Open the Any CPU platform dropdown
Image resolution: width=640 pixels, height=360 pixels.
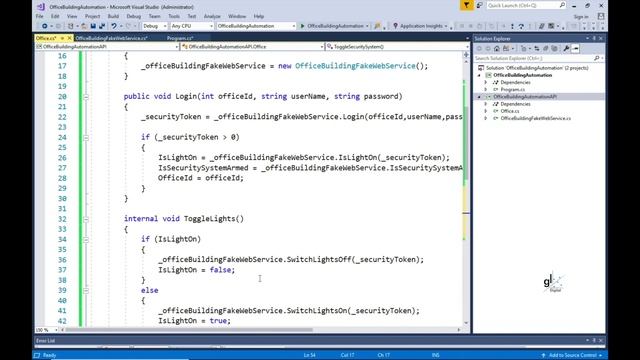192,26
